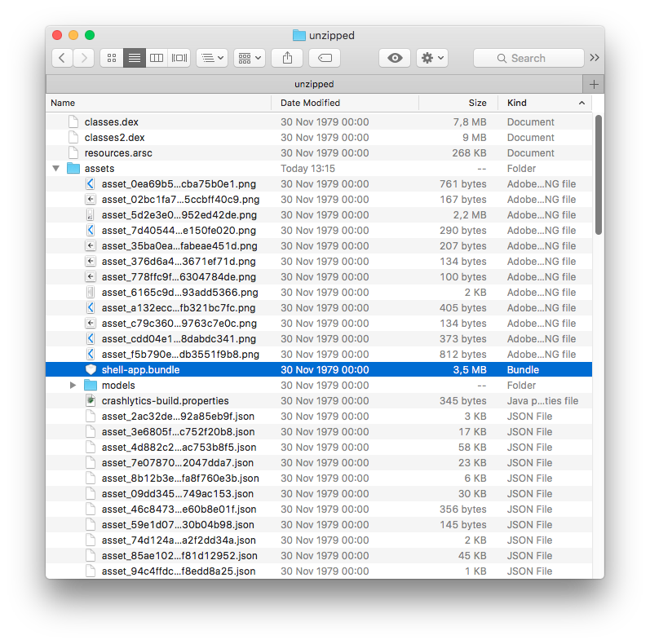Click icon of asset_2ac32de...92a85eb9f.json

click(91, 416)
